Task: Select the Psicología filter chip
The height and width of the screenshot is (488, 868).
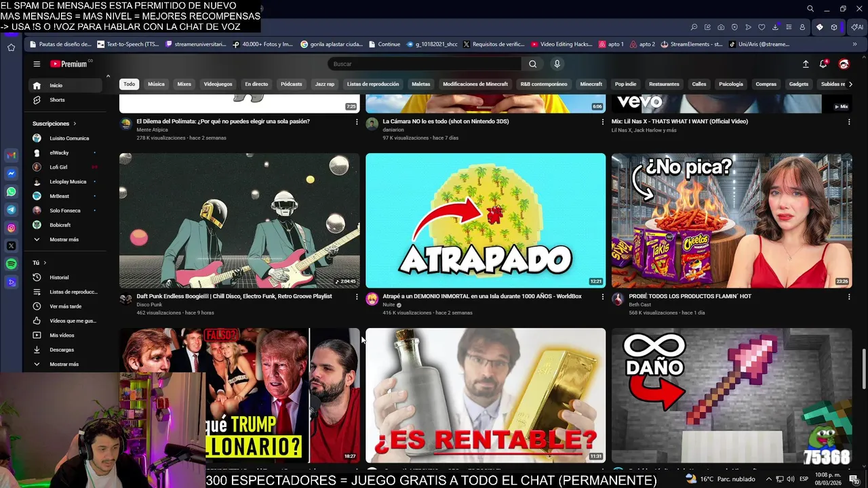Action: tap(731, 84)
